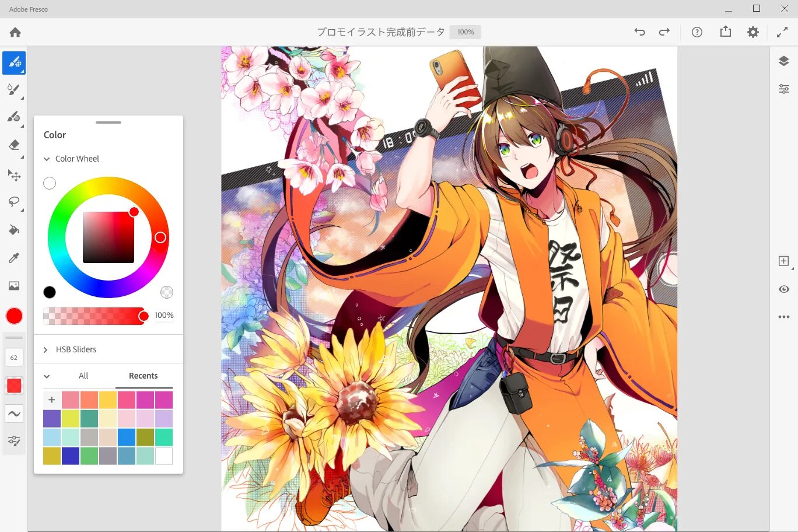Collapse the Color Wheel section
Image resolution: width=798 pixels, height=532 pixels.
pyautogui.click(x=47, y=159)
